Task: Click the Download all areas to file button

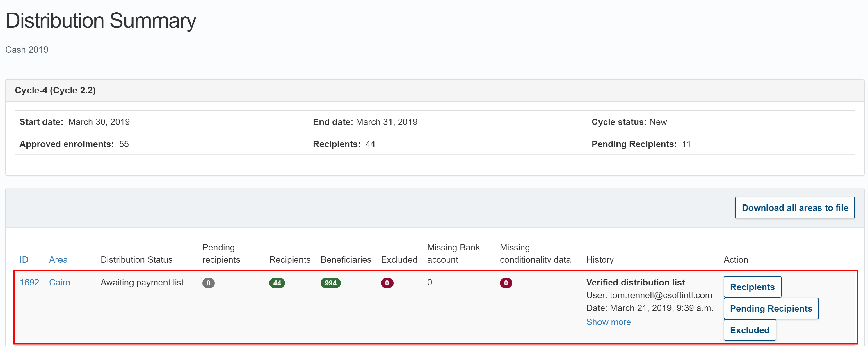Action: pos(794,208)
